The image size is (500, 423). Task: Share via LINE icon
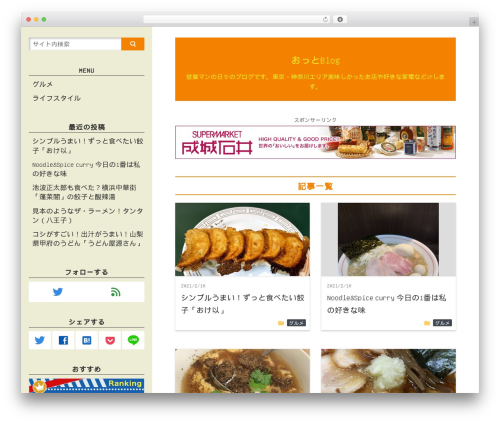133,340
